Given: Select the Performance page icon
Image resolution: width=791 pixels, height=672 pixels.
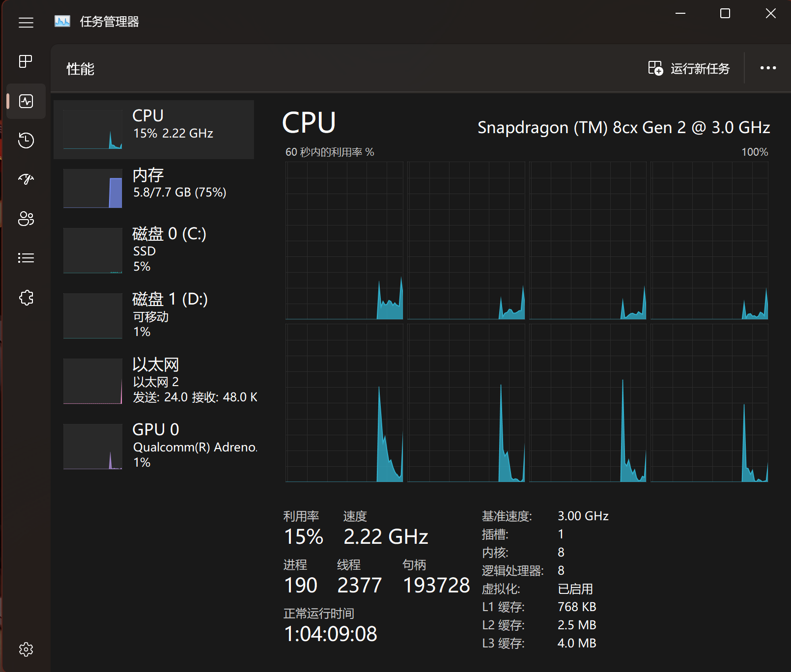Looking at the screenshot, I should click(x=26, y=101).
